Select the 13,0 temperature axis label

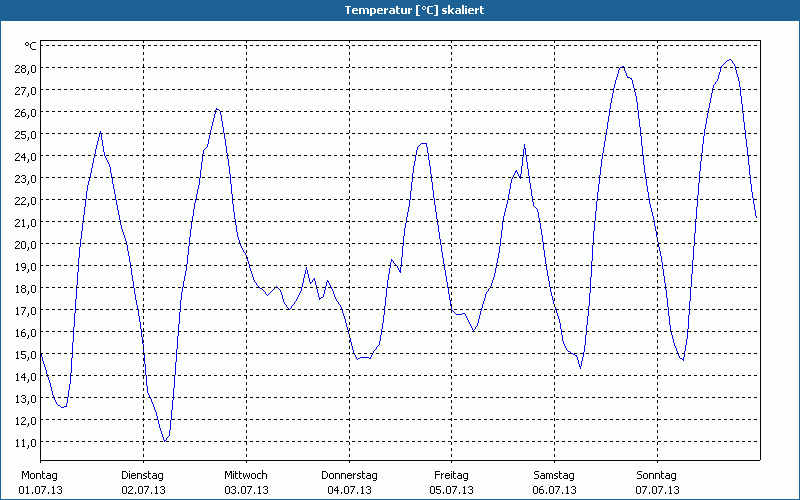26,398
